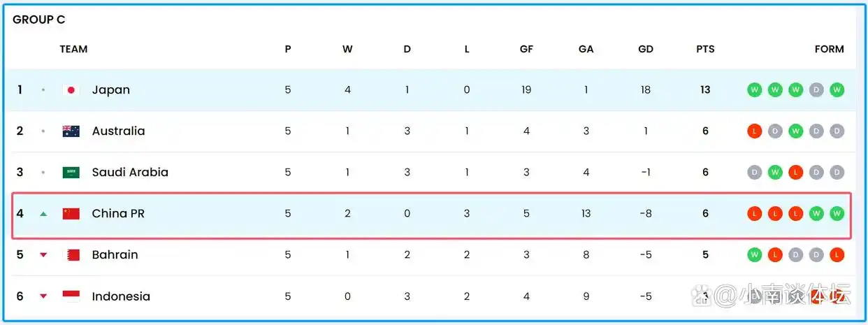868x325 pixels.
Task: Click the Bahrain flag icon
Action: point(71,254)
